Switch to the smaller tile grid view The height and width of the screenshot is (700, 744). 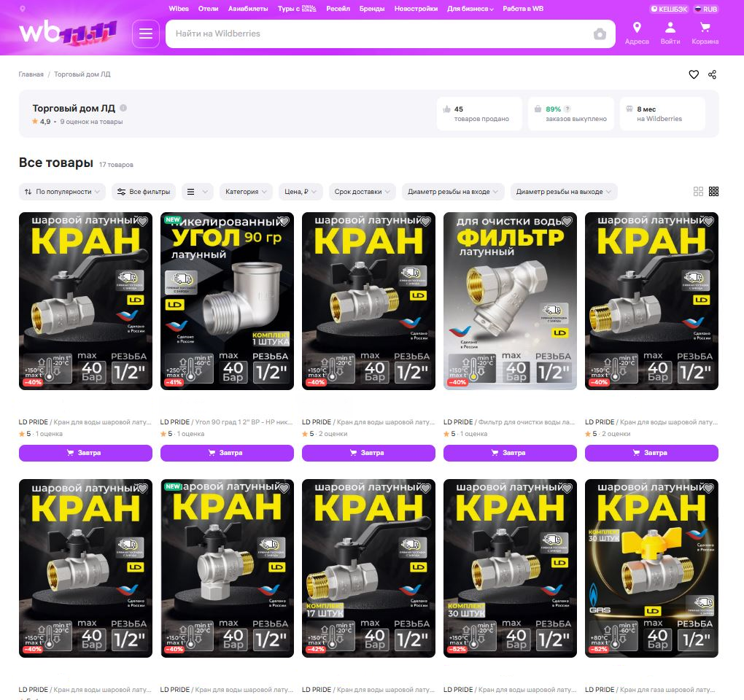[x=714, y=192]
